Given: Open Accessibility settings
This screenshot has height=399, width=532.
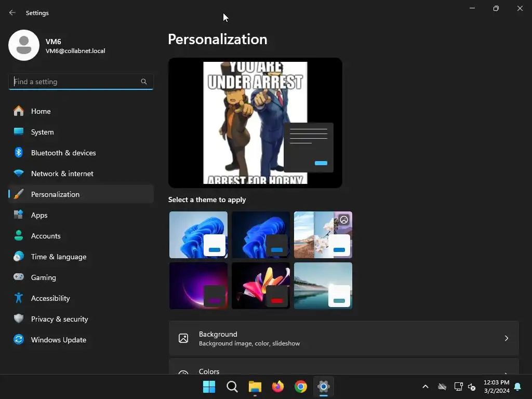Looking at the screenshot, I should click(81, 298).
